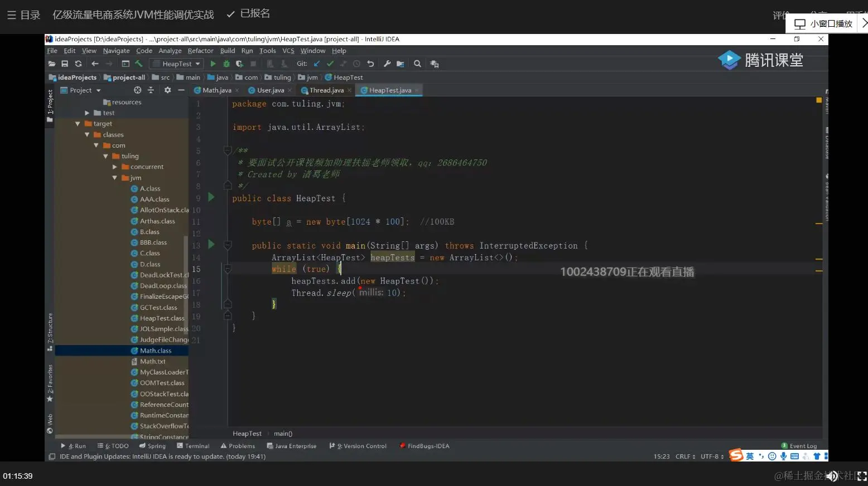Open the Version Control tool window
This screenshot has height=486, width=868.
coord(358,446)
